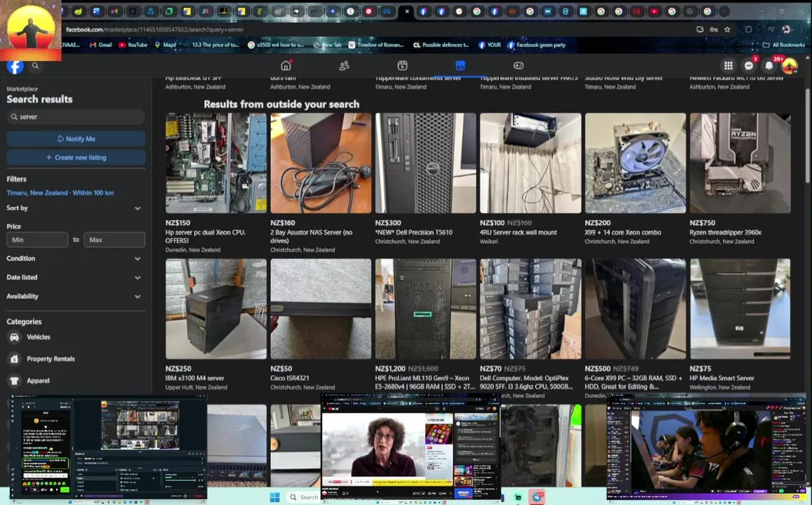The width and height of the screenshot is (812, 505).
Task: Open the Maps bookmark
Action: 166,45
